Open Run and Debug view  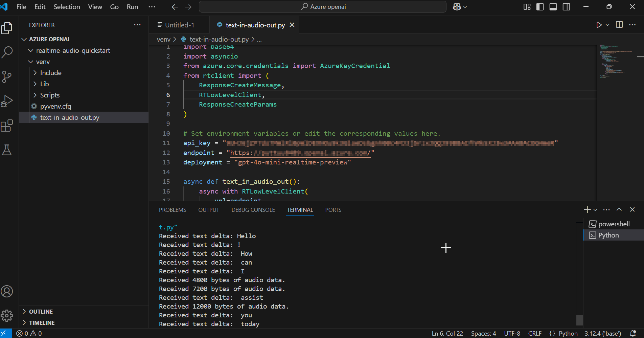point(7,101)
